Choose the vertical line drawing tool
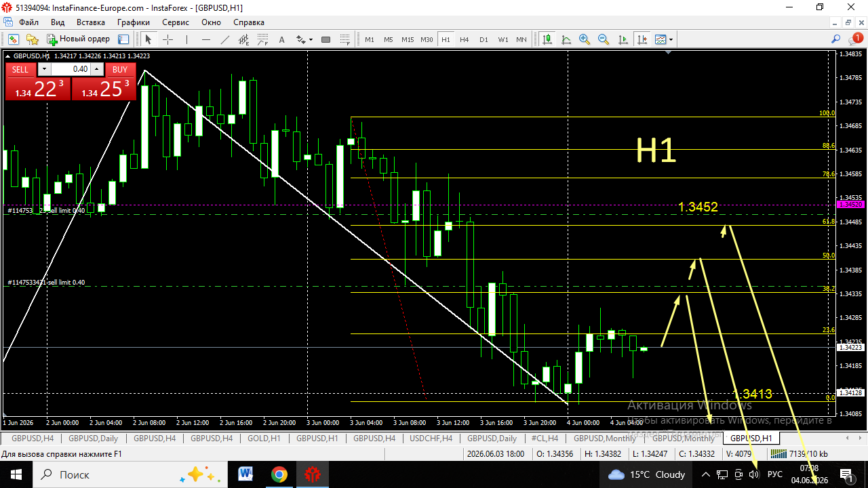The image size is (868, 488). coord(186,39)
